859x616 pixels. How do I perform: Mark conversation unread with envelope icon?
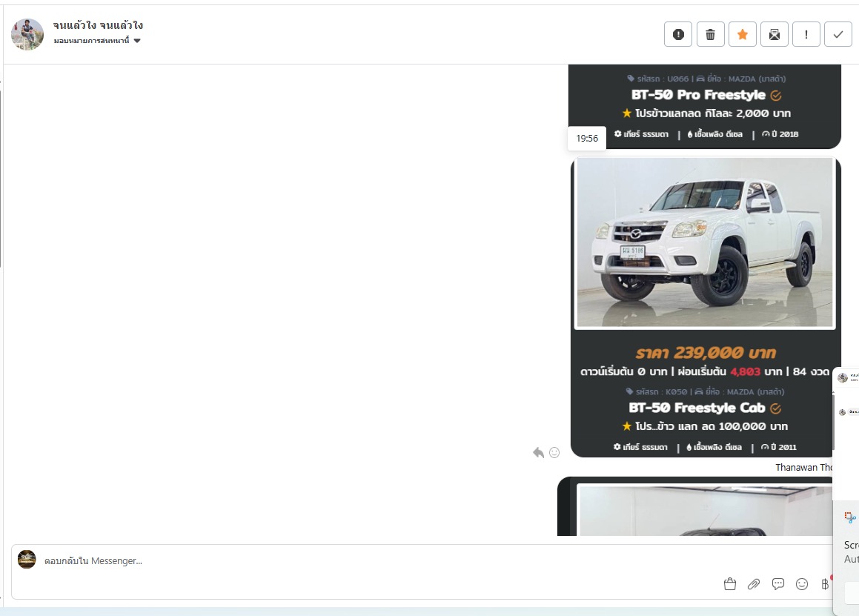[774, 35]
